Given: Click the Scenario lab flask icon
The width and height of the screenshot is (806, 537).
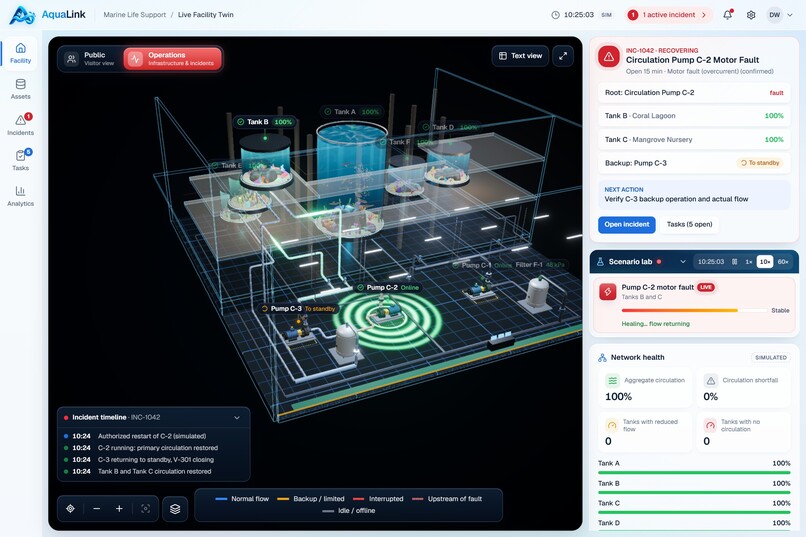Looking at the screenshot, I should pyautogui.click(x=600, y=262).
